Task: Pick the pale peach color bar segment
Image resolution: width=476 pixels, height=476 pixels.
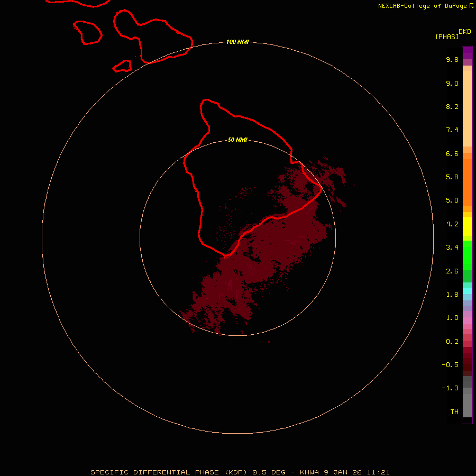Action: click(x=467, y=108)
